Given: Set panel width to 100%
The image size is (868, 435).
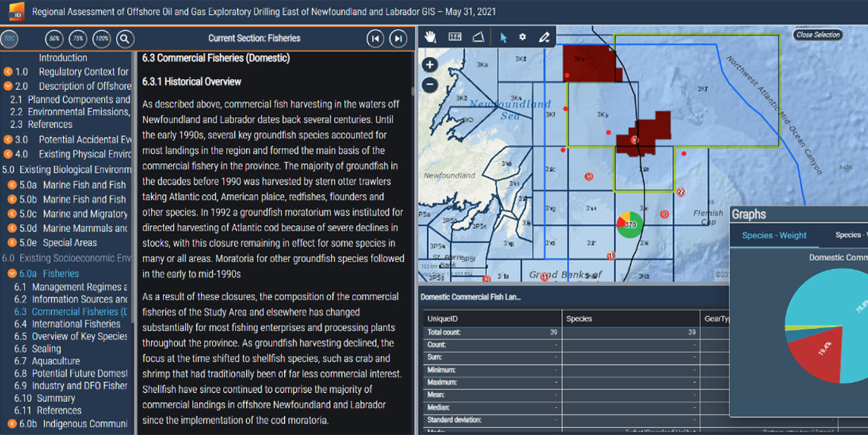Looking at the screenshot, I should 102,39.
